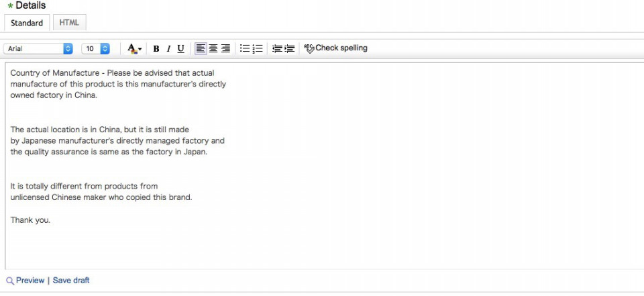644x296 pixels.
Task: Switch to the Standard tab
Action: [x=27, y=23]
